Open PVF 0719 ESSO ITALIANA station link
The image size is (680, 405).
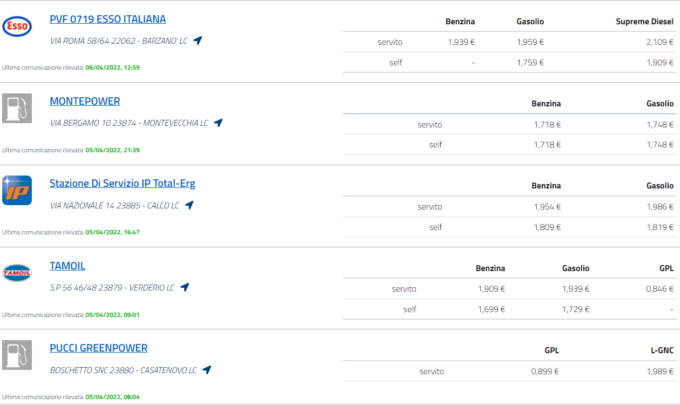coord(108,19)
